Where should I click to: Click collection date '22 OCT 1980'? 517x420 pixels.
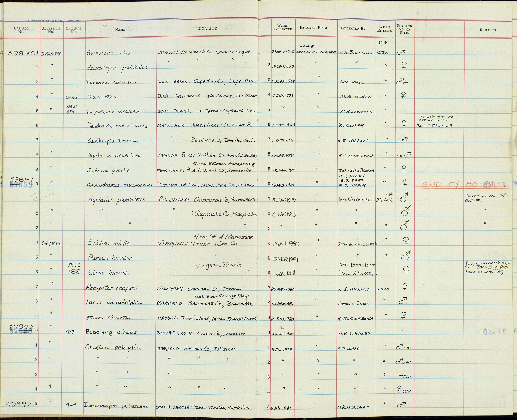282,334
